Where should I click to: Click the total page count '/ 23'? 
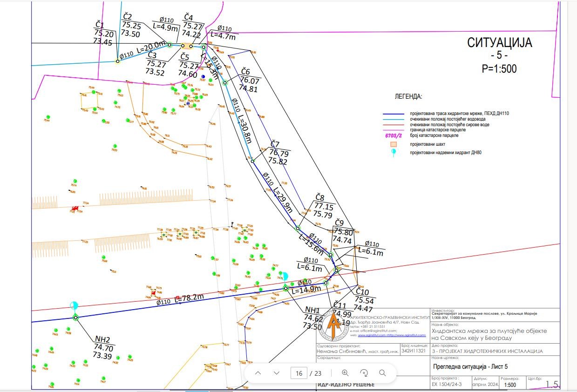click(x=315, y=373)
